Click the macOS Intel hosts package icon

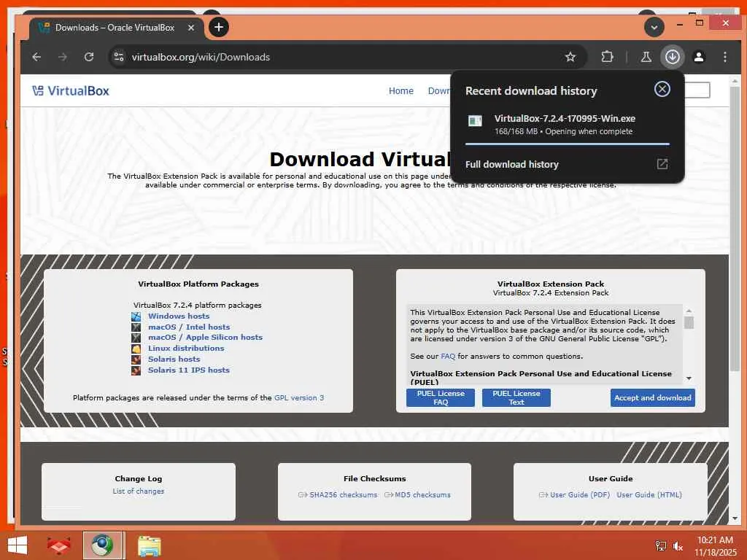136,327
